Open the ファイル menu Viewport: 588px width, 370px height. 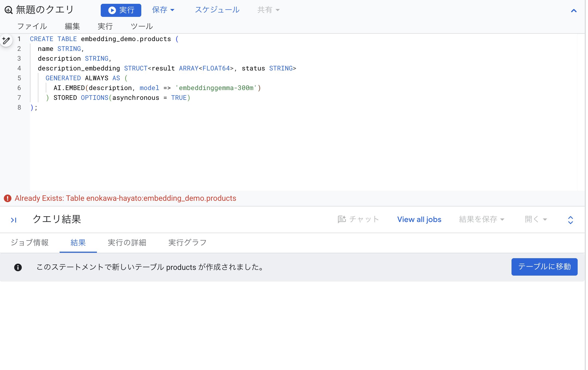coord(32,26)
